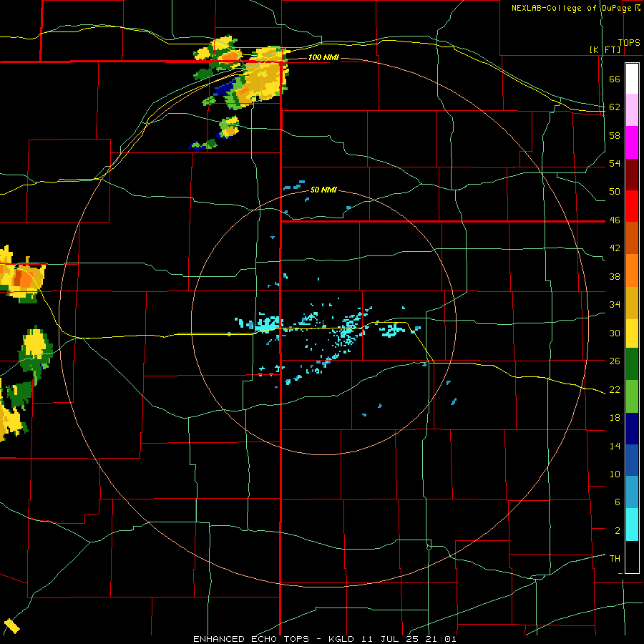The width and height of the screenshot is (644, 644).
Task: Click the legend value 2
Action: tap(618, 531)
